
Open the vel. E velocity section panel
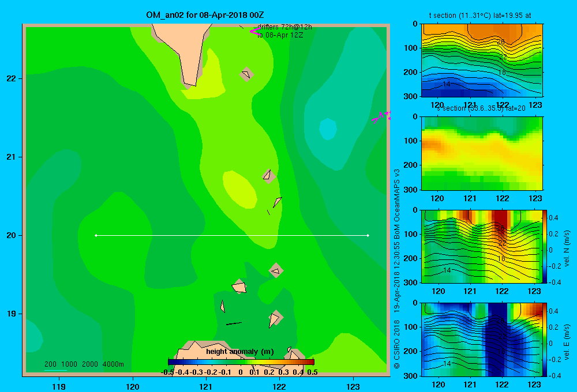click(x=482, y=340)
